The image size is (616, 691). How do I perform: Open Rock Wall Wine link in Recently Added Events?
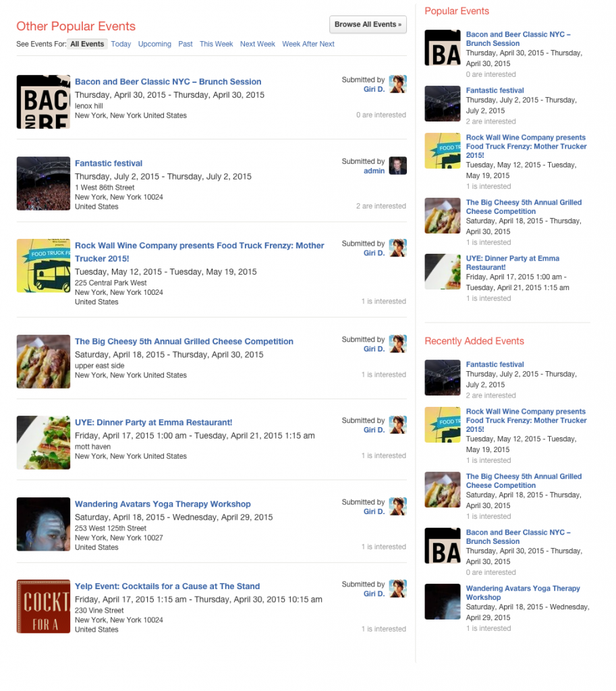click(x=526, y=420)
